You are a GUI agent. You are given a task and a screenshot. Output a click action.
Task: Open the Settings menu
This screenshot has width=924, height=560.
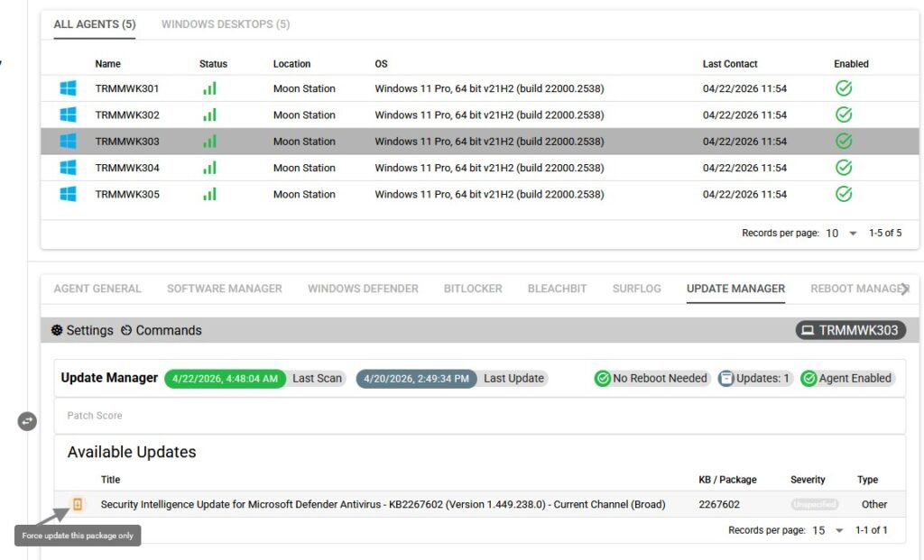(x=82, y=330)
